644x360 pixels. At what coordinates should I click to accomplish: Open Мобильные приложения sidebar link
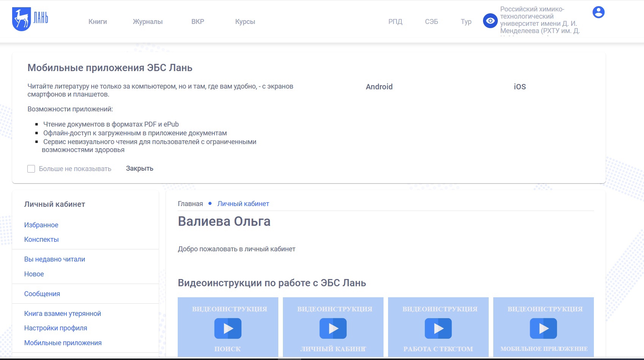click(63, 343)
